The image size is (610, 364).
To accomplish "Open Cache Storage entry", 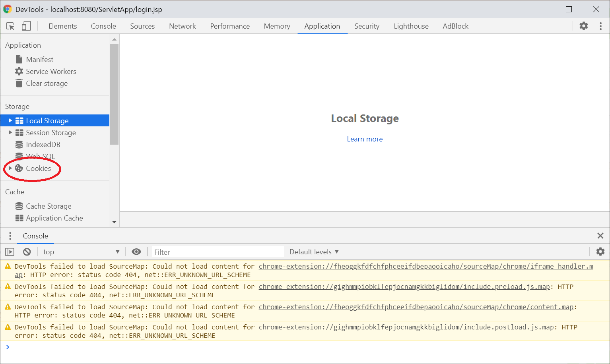I will click(49, 206).
